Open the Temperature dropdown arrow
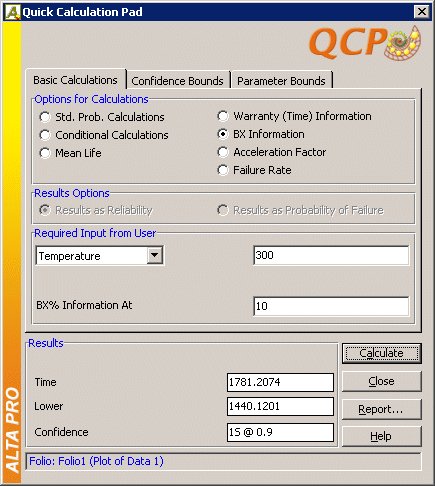Image resolution: width=435 pixels, height=486 pixels. [155, 255]
